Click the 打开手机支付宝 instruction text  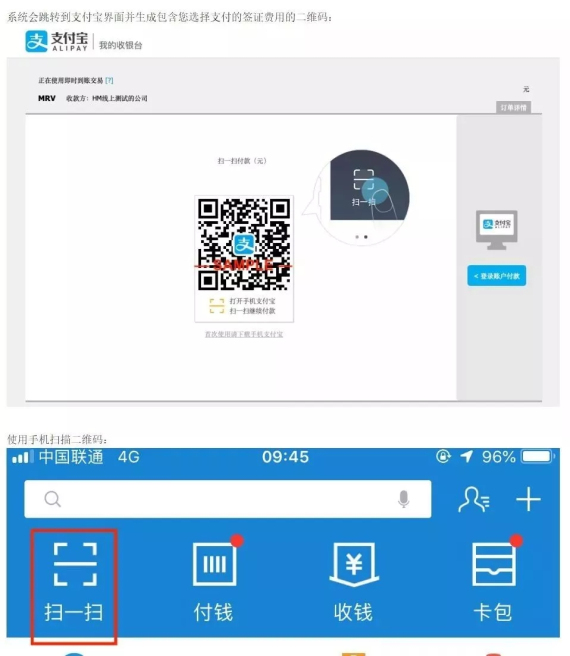pos(252,301)
